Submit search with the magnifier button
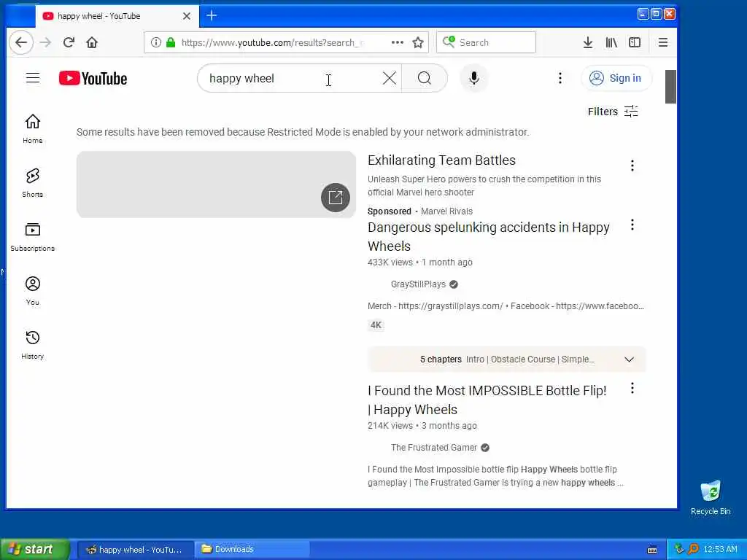This screenshot has width=747, height=560. 425,78
